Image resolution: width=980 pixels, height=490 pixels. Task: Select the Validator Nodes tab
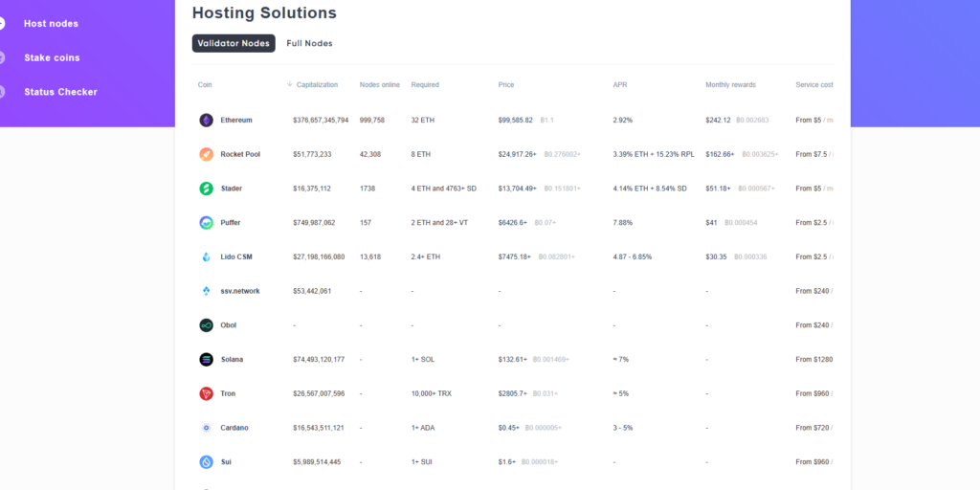[x=234, y=43]
